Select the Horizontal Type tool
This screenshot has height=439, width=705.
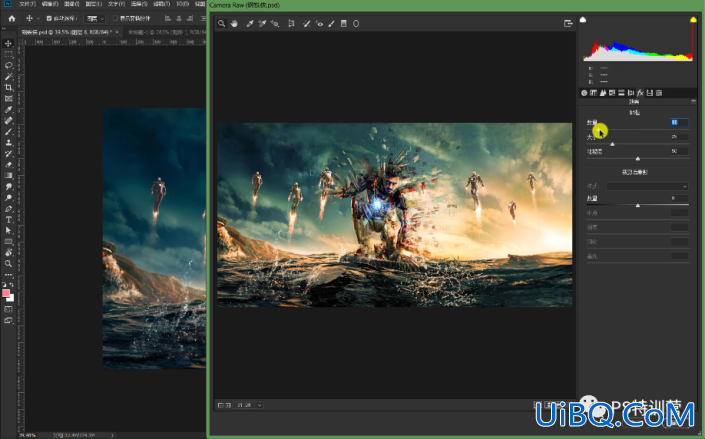(x=9, y=220)
